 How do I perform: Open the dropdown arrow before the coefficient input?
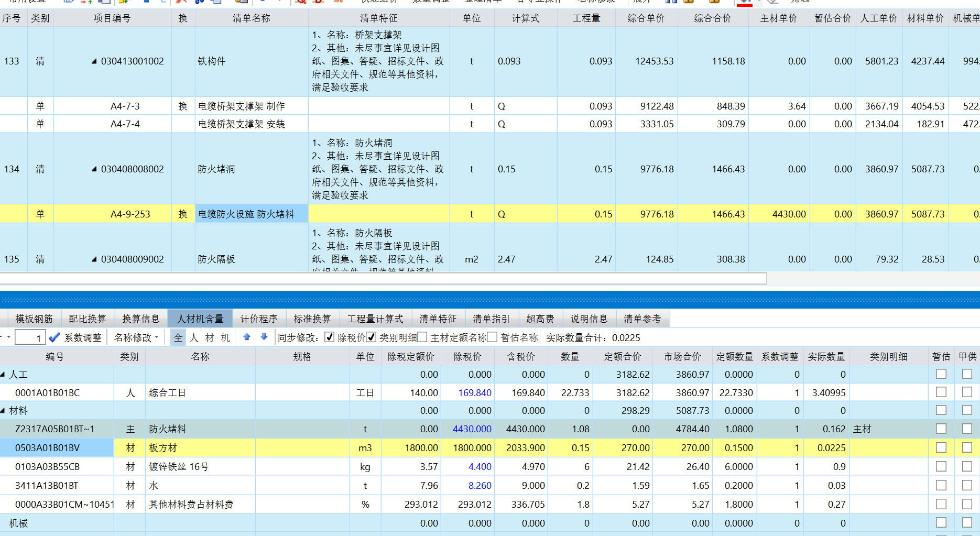click(8, 337)
